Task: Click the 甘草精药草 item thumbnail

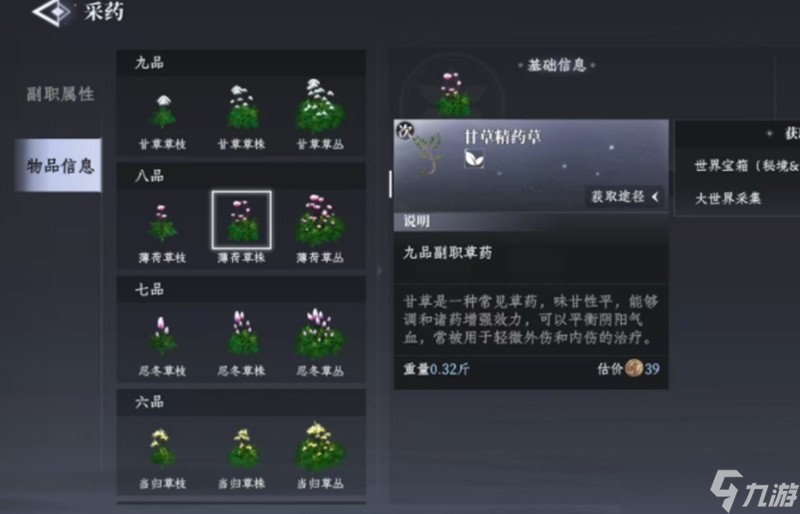Action: click(426, 149)
